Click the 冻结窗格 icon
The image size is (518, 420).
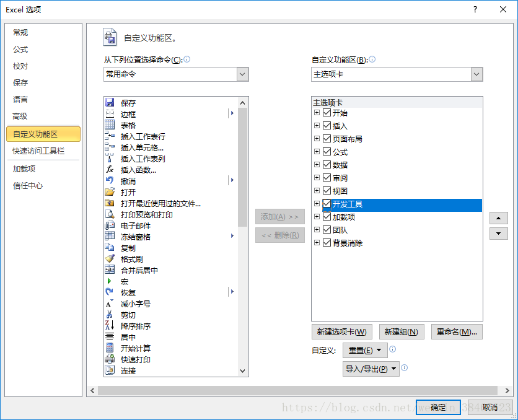coord(110,237)
